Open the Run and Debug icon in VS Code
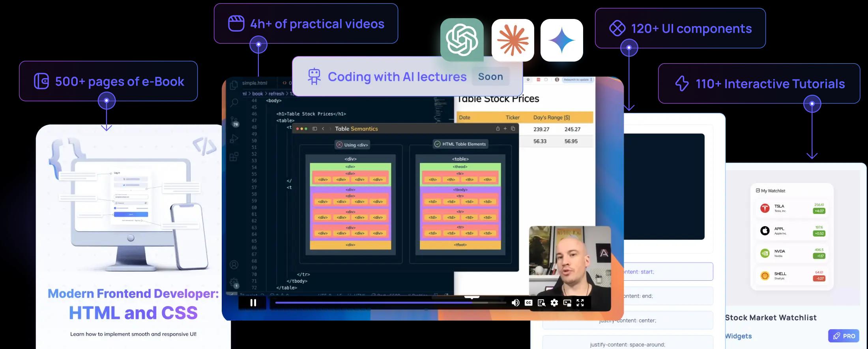Image resolution: width=868 pixels, height=349 pixels. click(234, 139)
